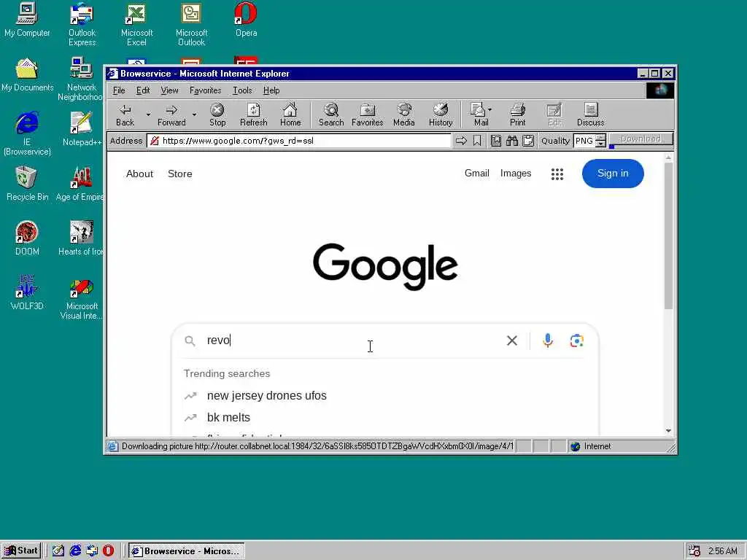Open the Edit menu
Viewport: 747px width, 560px height.
[143, 90]
